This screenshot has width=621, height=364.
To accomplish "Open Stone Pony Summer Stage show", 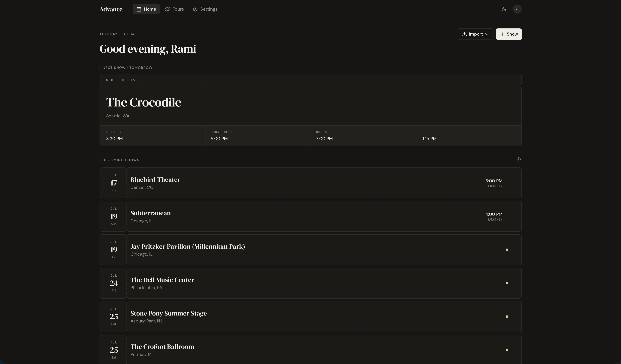I will pyautogui.click(x=310, y=316).
